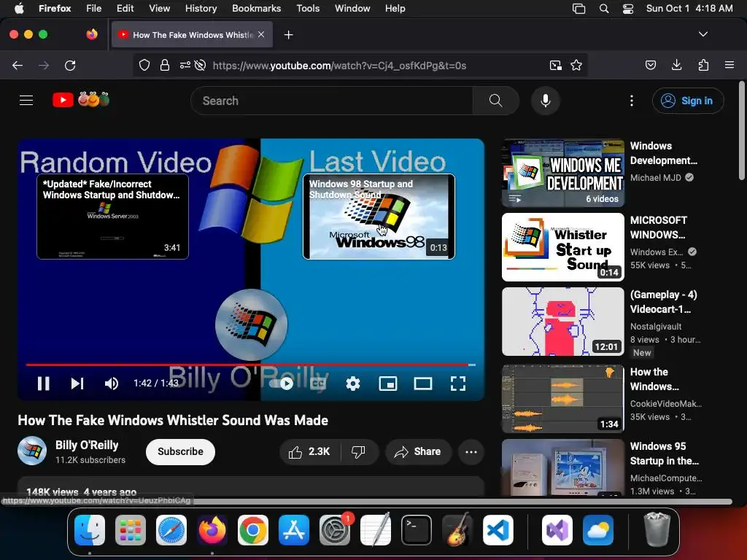Open new tab with plus button
Image resolution: width=747 pixels, height=560 pixels.
288,35
